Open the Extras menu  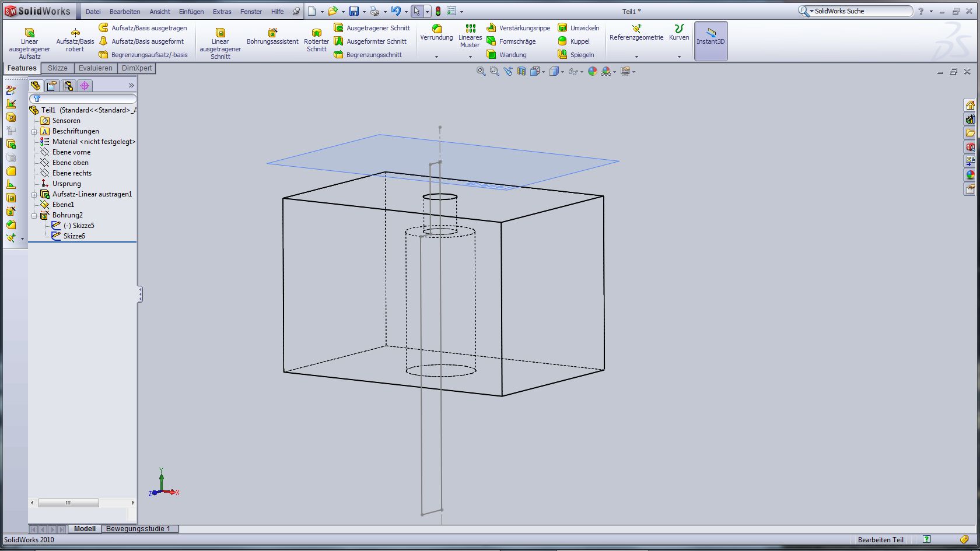tap(222, 12)
